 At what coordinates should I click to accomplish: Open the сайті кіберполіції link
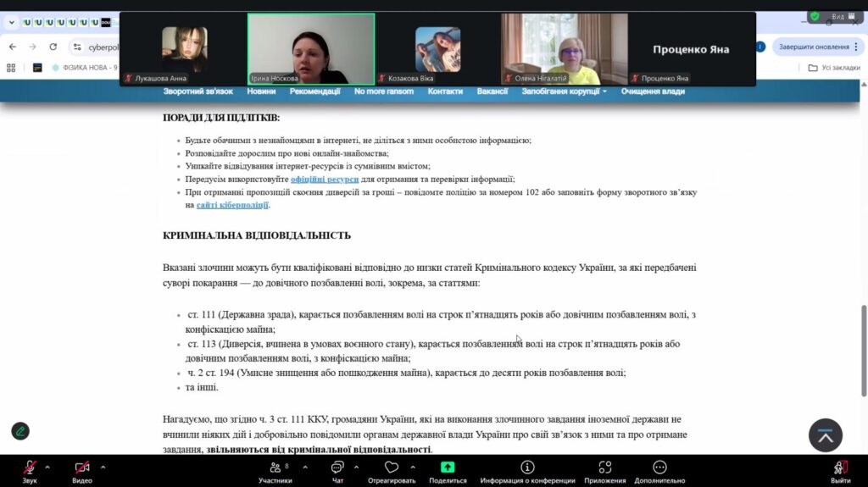point(232,205)
